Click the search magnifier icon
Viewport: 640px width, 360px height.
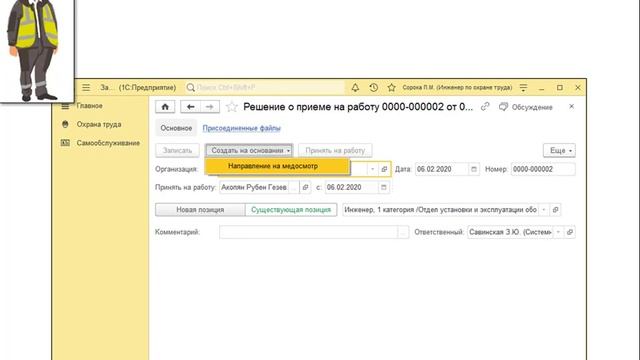click(190, 87)
